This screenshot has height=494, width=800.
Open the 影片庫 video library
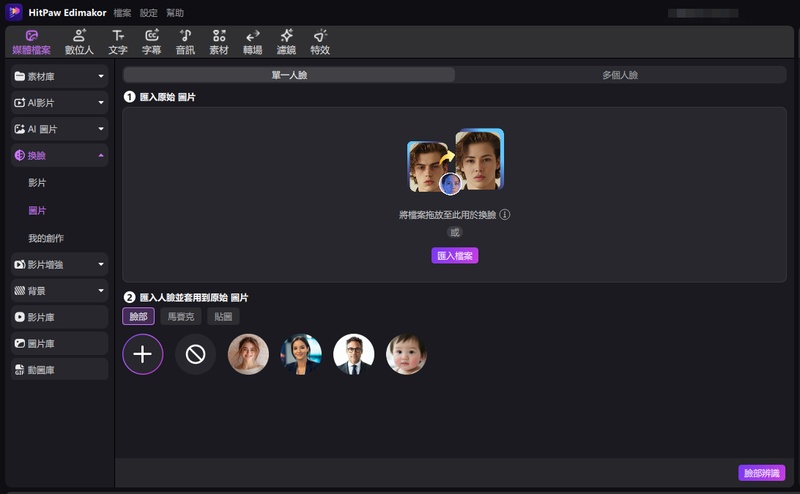59,317
